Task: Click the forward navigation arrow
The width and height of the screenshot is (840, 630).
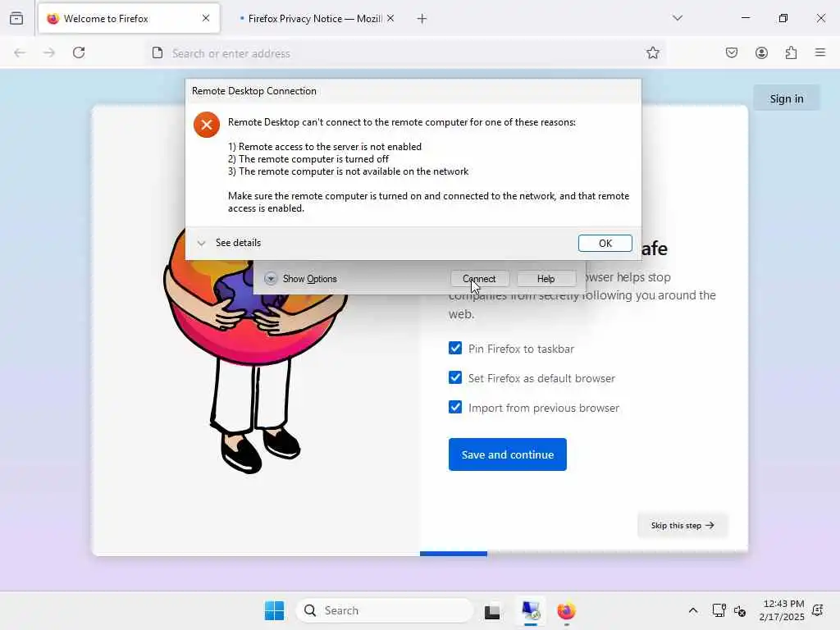Action: 49,52
